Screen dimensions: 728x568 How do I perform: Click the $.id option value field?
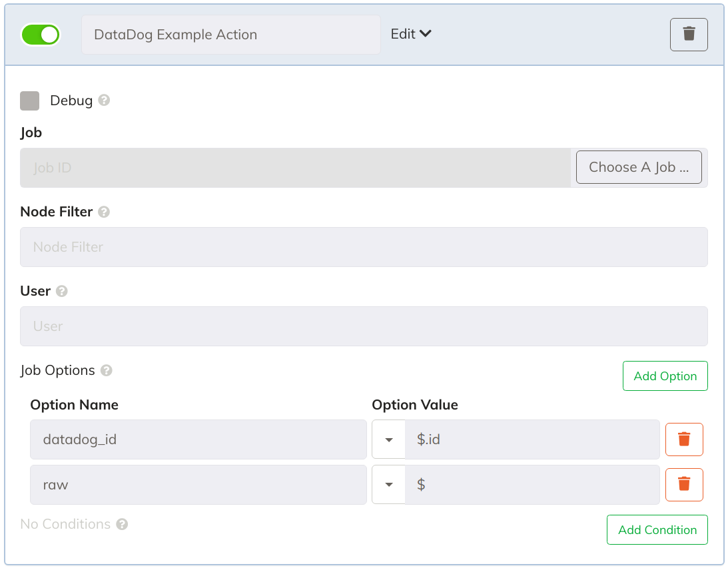click(532, 439)
